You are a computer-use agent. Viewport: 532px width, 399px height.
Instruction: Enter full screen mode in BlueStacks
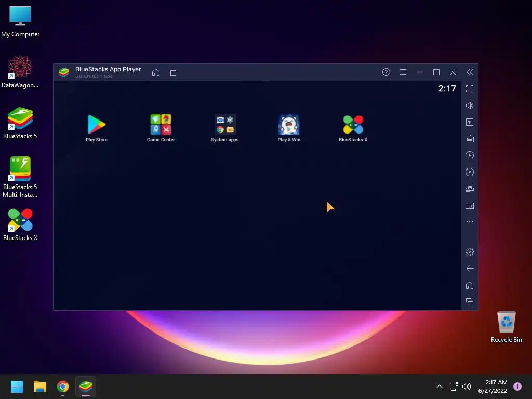click(470, 89)
